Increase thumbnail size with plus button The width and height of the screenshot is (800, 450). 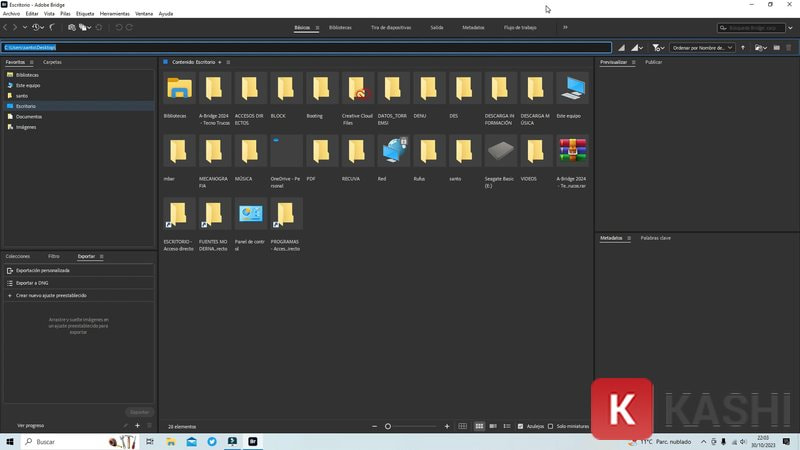[x=447, y=426]
